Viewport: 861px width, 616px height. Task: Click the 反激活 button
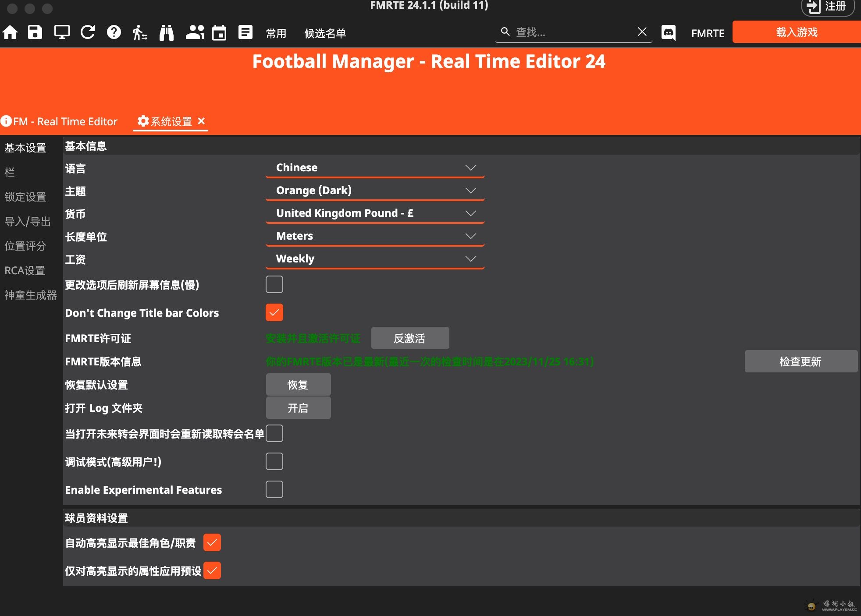[x=410, y=338]
